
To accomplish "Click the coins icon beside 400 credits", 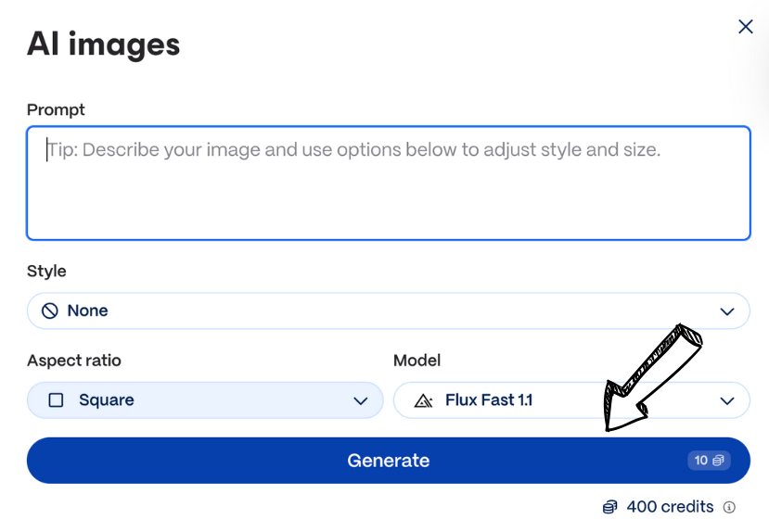I will tap(609, 507).
